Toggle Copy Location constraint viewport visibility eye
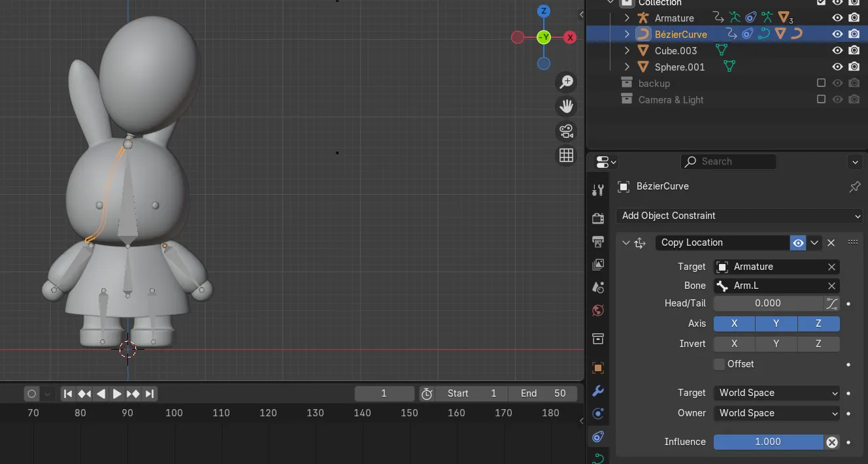This screenshot has width=868, height=464. click(797, 242)
